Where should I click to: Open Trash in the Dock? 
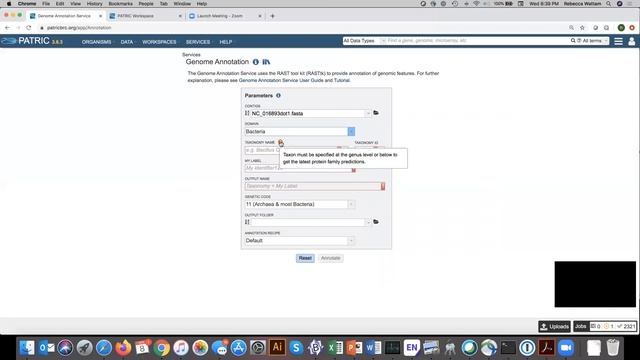[613, 348]
